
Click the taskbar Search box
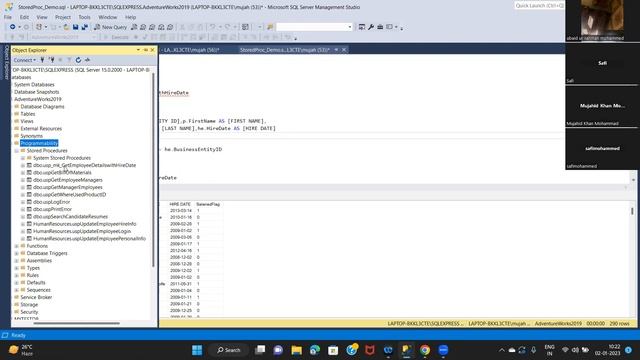pos(229,350)
